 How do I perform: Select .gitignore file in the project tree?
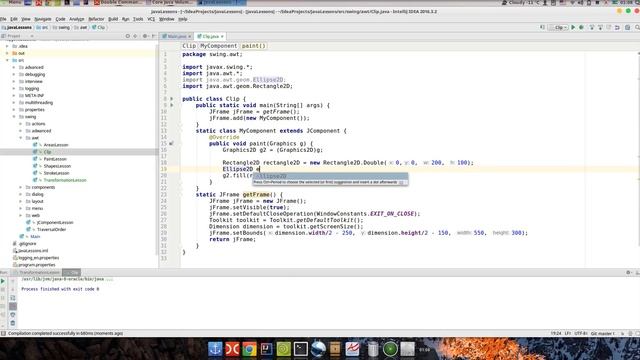click(27, 244)
